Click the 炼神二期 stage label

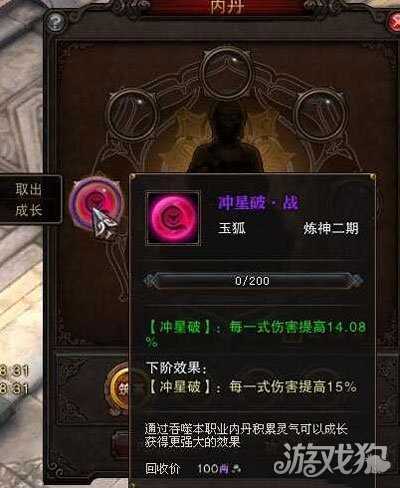click(331, 229)
